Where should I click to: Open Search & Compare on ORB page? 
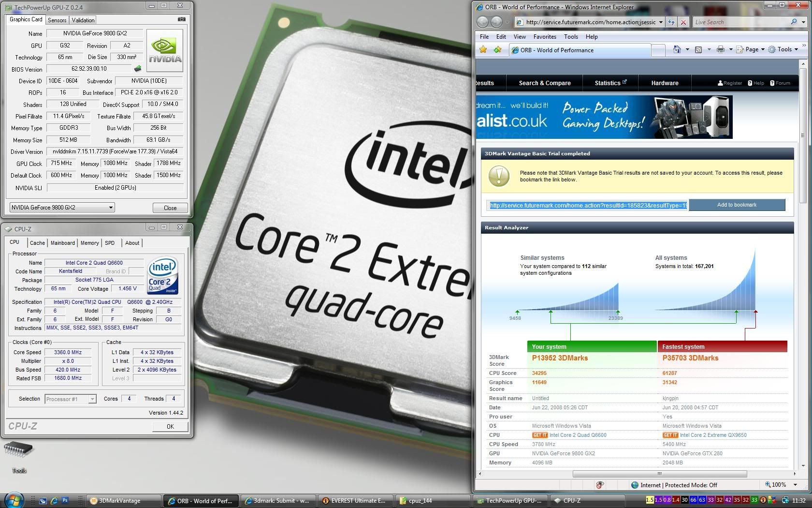(x=545, y=83)
